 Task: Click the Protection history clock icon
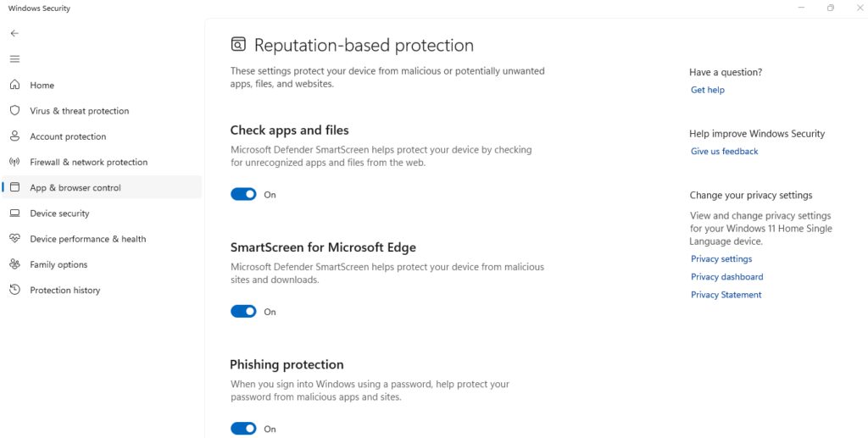click(14, 290)
